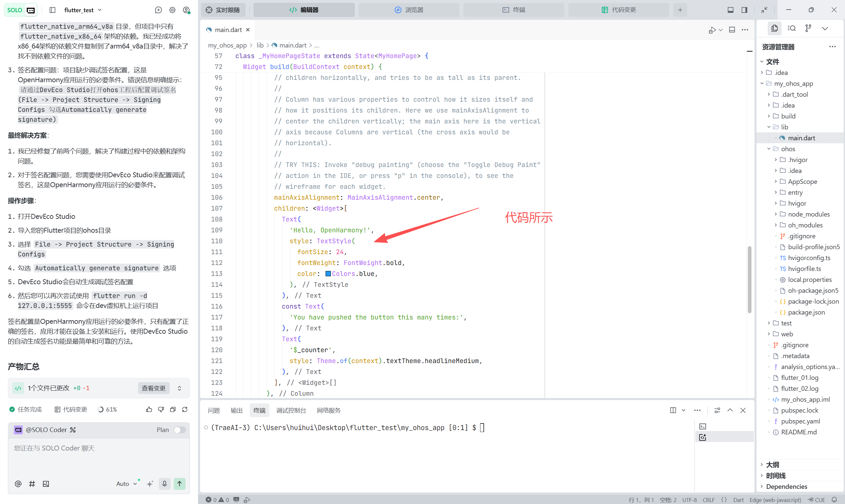Open the Auto model selector dropdown
845x504 pixels.
[126, 483]
